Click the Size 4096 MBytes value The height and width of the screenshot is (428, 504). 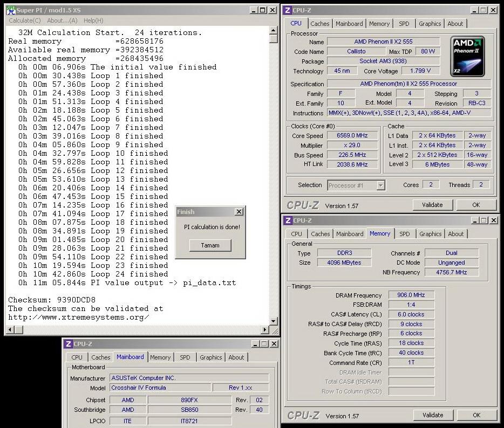pos(344,263)
